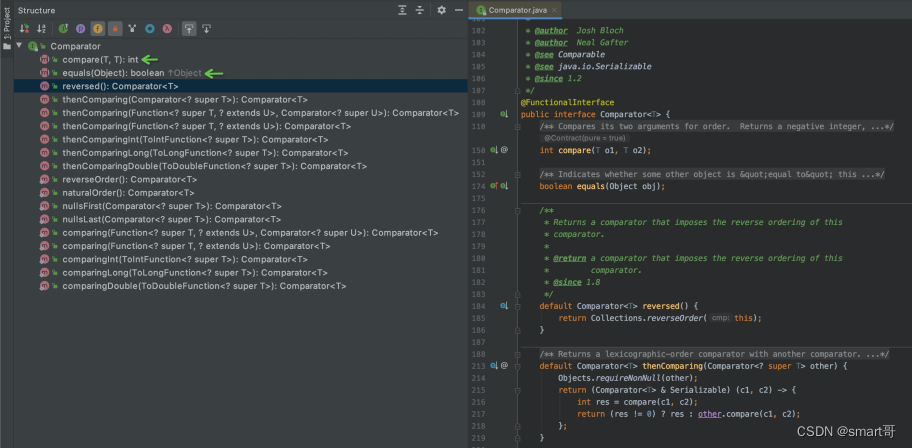Image resolution: width=912 pixels, height=448 pixels.
Task: Select nullsLast row in Structure
Action: pos(241,219)
